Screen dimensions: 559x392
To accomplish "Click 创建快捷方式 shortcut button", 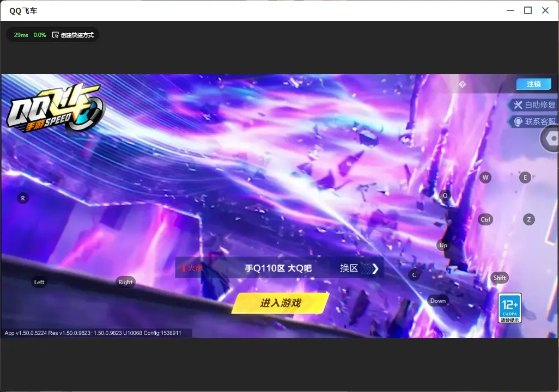I will click(x=73, y=35).
